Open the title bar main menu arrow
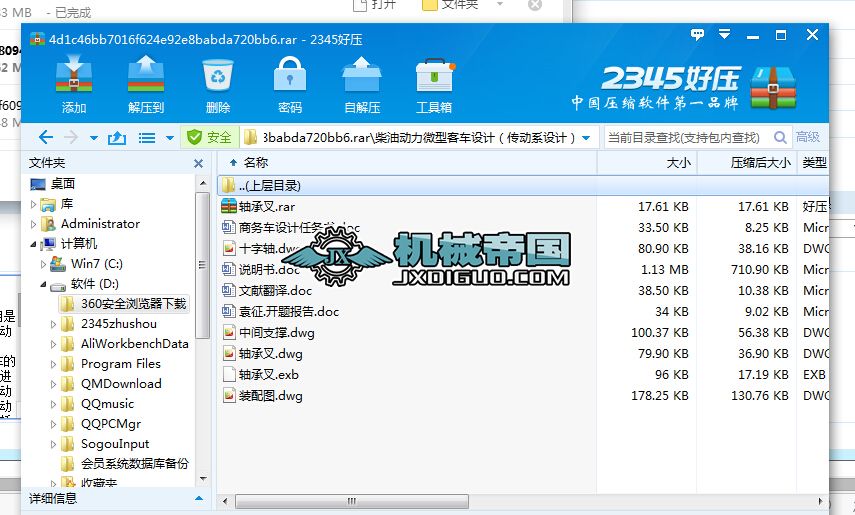 (724, 35)
